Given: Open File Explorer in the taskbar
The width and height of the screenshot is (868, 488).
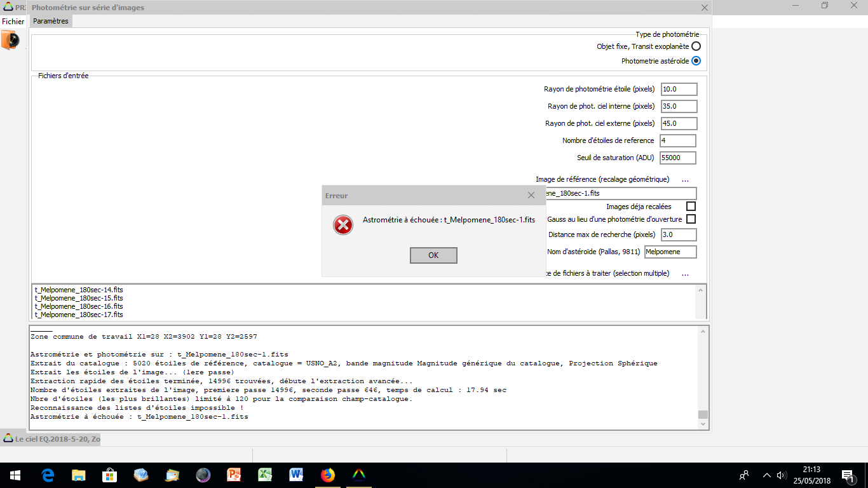Looking at the screenshot, I should (79, 475).
